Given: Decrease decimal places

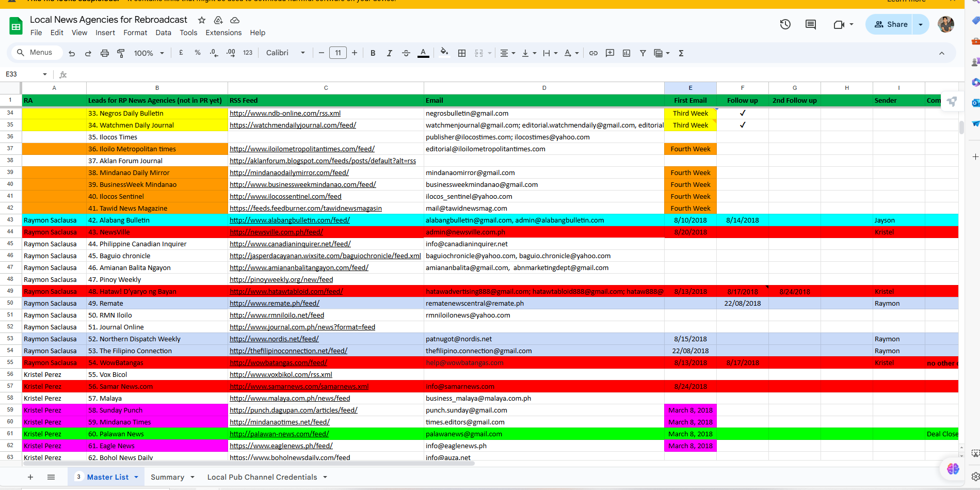Looking at the screenshot, I should click(x=214, y=53).
